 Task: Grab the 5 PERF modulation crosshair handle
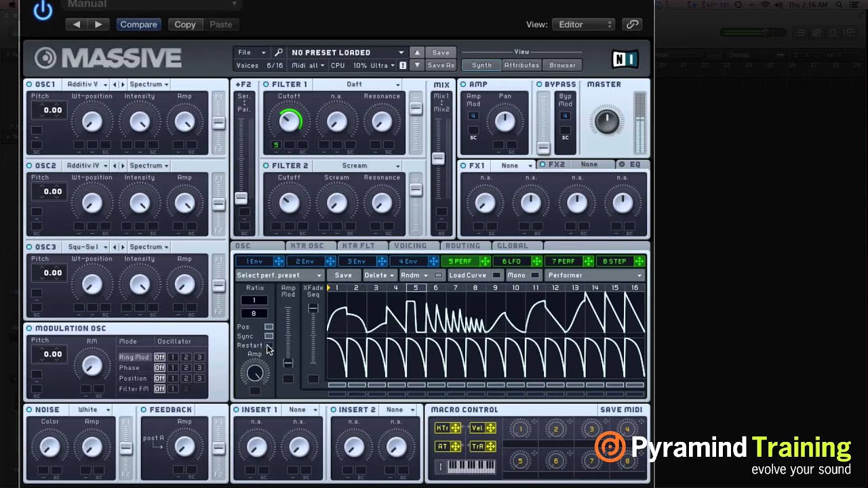tap(485, 262)
